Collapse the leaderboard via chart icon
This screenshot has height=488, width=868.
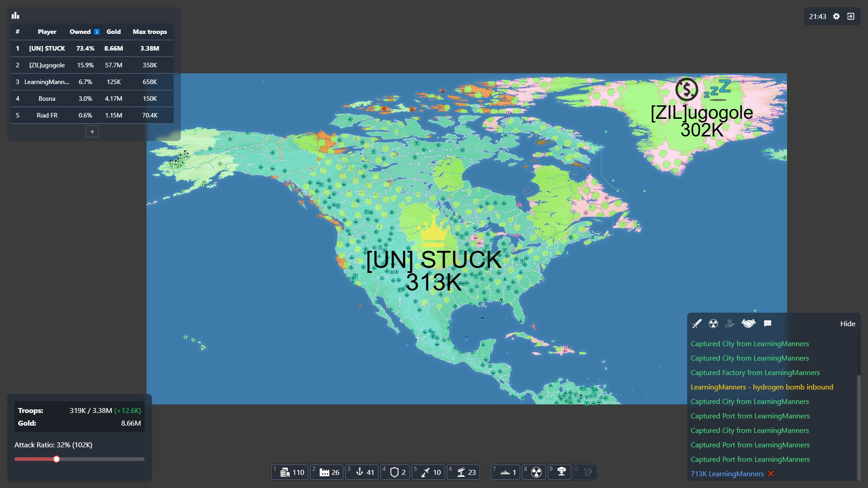click(x=16, y=16)
